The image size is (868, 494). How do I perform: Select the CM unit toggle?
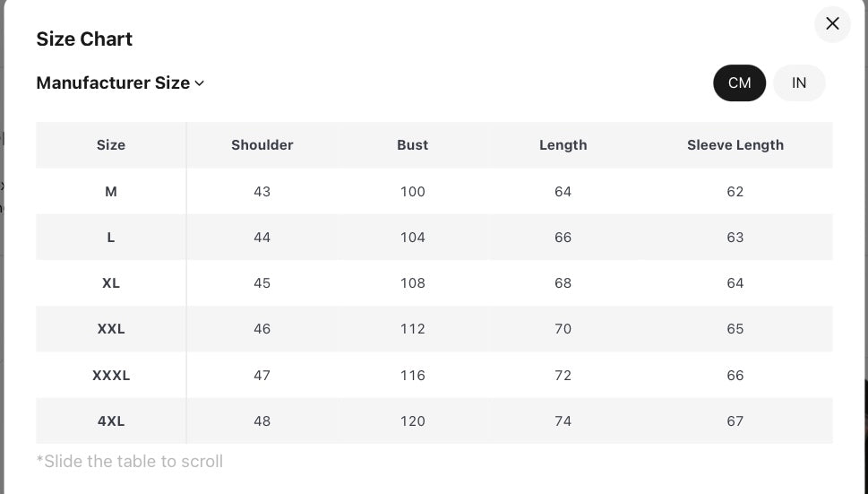pyautogui.click(x=739, y=82)
